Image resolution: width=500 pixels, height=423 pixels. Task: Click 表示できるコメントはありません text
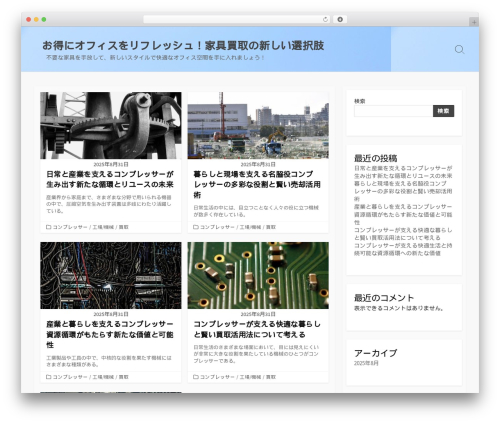pyautogui.click(x=399, y=308)
